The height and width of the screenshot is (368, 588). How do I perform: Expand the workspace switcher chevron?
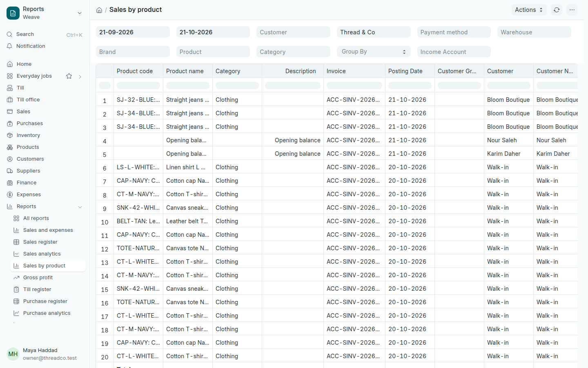[80, 13]
